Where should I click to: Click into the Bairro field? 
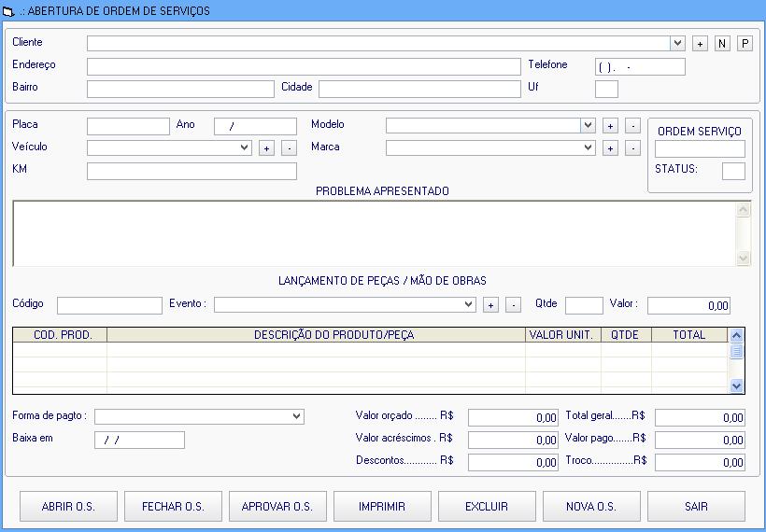pyautogui.click(x=180, y=90)
